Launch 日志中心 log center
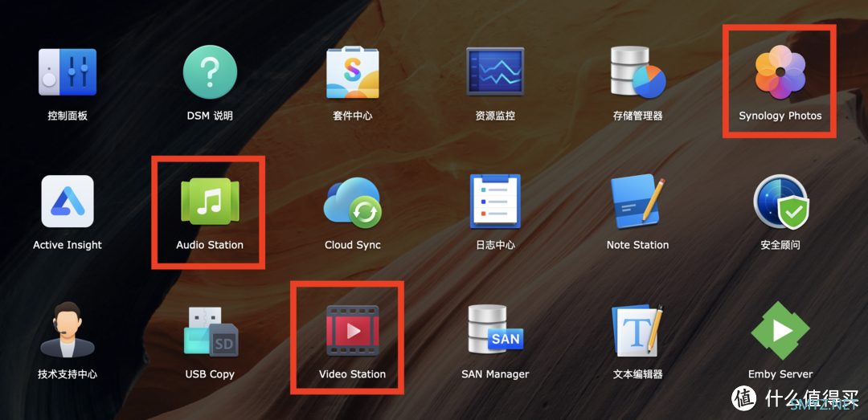Image resolution: width=868 pixels, height=420 pixels. (495, 202)
